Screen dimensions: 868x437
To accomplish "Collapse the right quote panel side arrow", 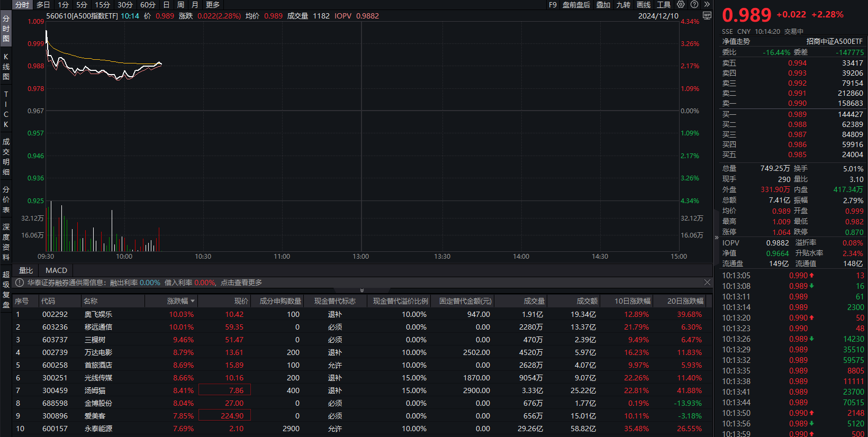I will [717, 238].
